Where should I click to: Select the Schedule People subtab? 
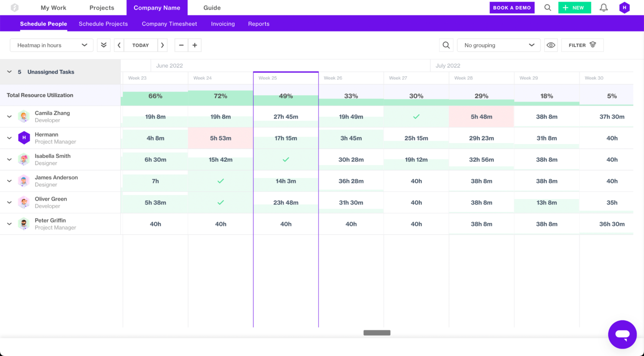click(44, 24)
